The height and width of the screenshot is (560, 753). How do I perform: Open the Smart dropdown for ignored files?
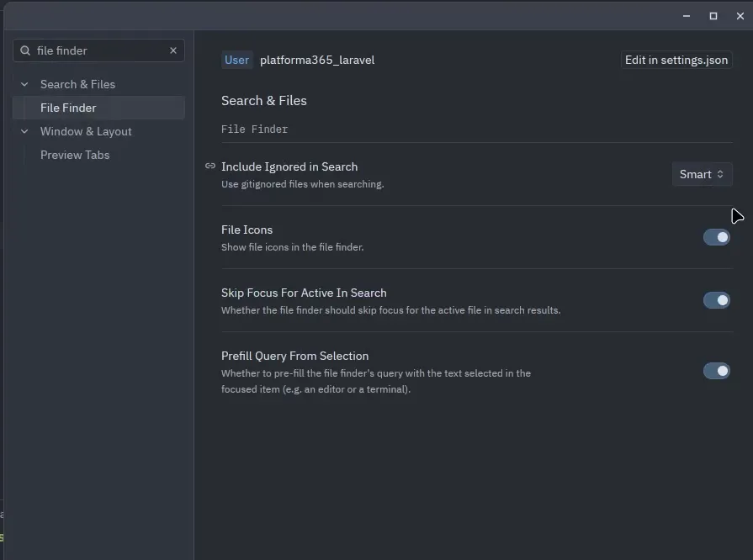[702, 174]
